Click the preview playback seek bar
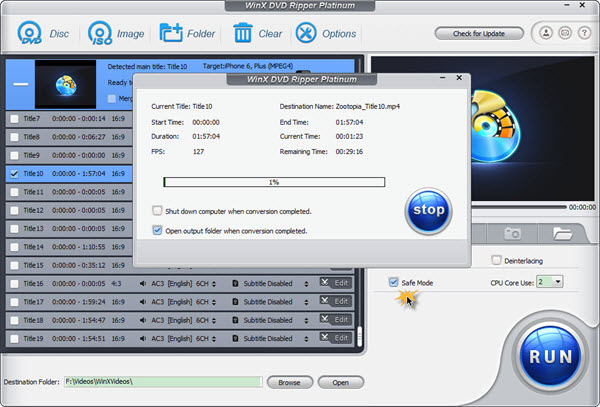The image size is (600, 407). 518,207
